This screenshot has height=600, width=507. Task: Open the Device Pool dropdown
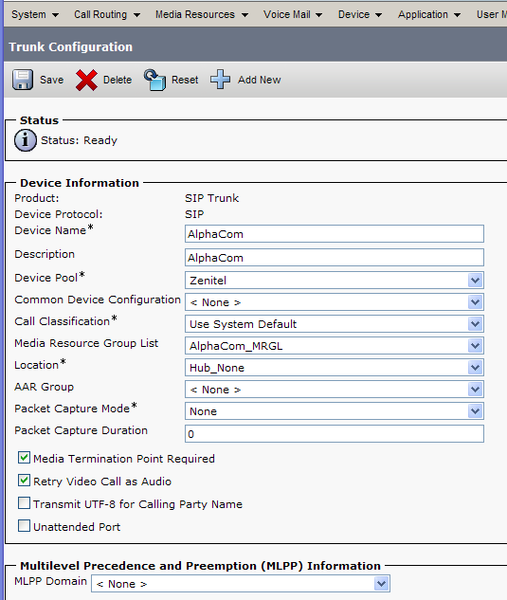coord(334,280)
